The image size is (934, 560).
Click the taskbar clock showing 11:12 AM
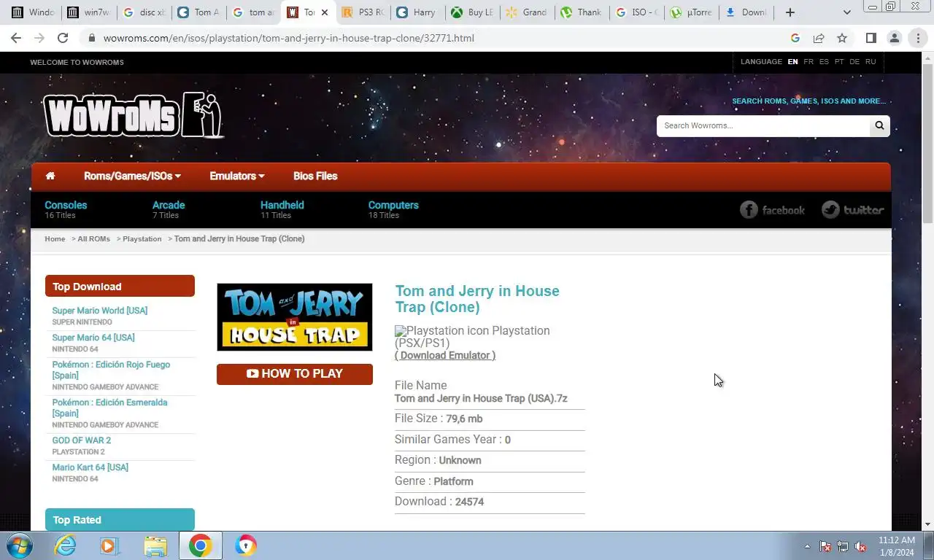pyautogui.click(x=896, y=546)
